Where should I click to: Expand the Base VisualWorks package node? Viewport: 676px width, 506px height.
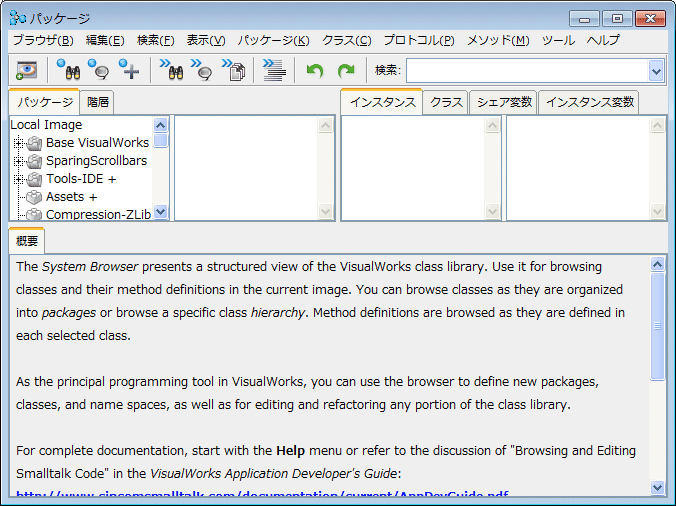18,143
